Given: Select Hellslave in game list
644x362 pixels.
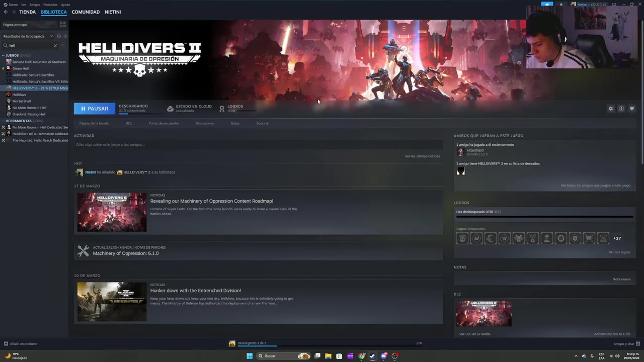Looking at the screenshot, I should 19,95.
